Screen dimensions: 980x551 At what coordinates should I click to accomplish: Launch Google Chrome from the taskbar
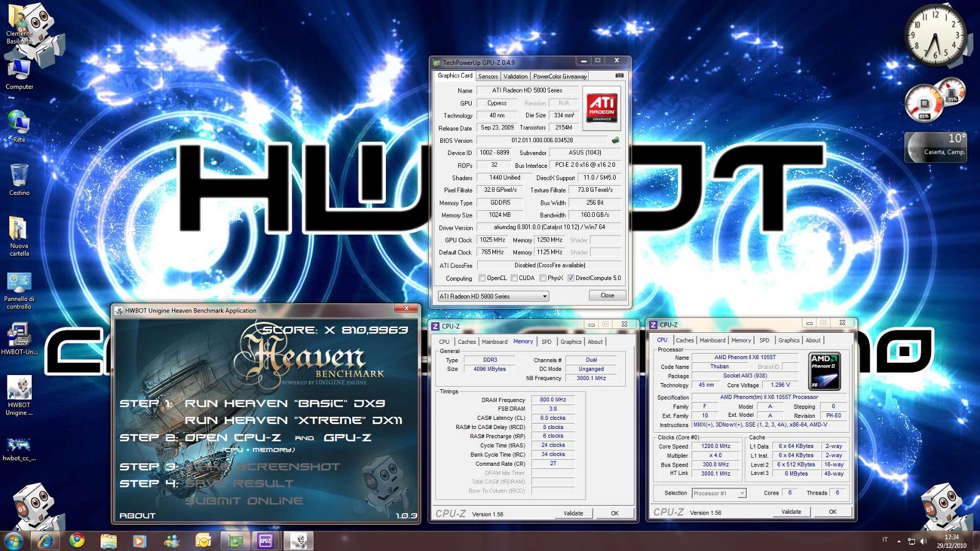(77, 541)
